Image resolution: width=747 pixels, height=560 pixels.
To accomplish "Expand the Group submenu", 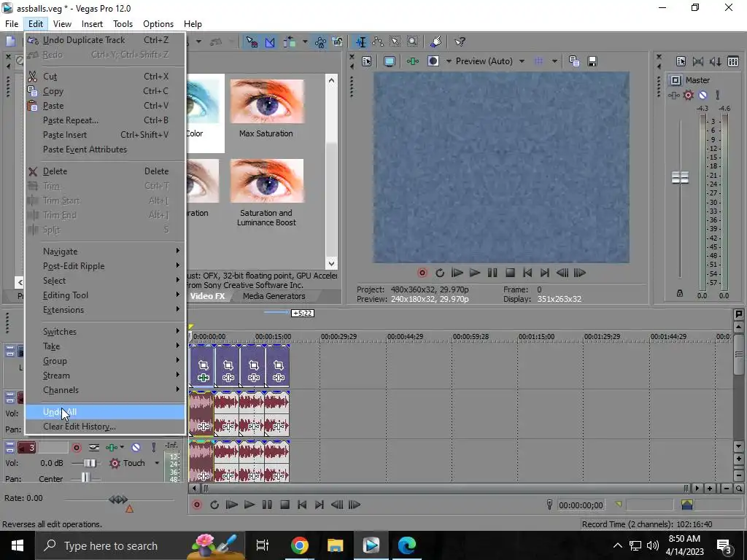I will pos(105,361).
